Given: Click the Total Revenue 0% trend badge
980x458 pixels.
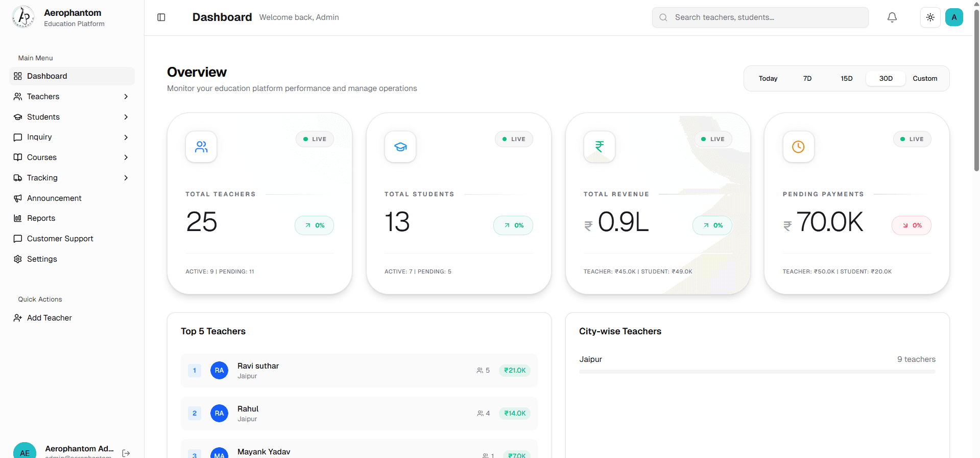Looking at the screenshot, I should [712, 225].
